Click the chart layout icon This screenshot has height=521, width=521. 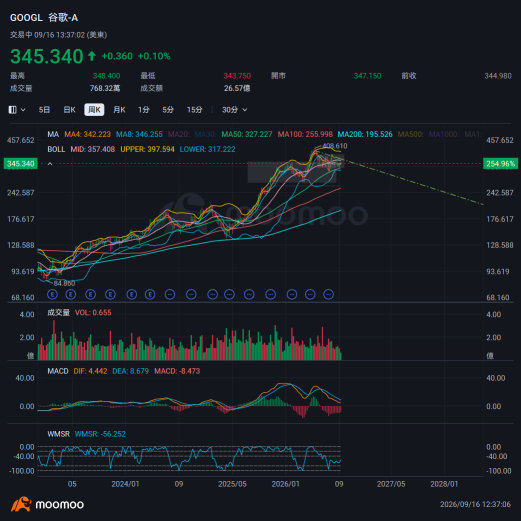click(13, 110)
